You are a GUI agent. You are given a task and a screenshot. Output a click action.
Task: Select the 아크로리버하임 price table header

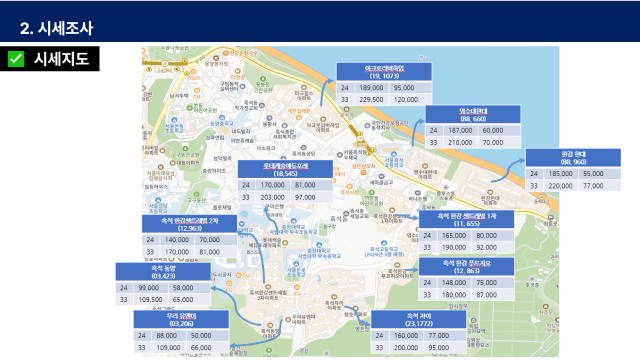click(x=384, y=72)
